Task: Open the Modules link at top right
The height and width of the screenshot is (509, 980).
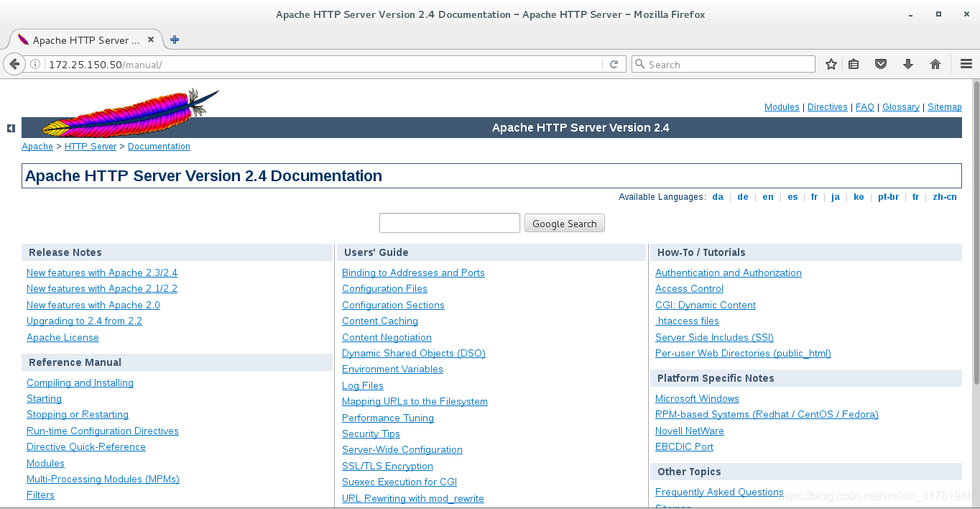Action: click(782, 107)
